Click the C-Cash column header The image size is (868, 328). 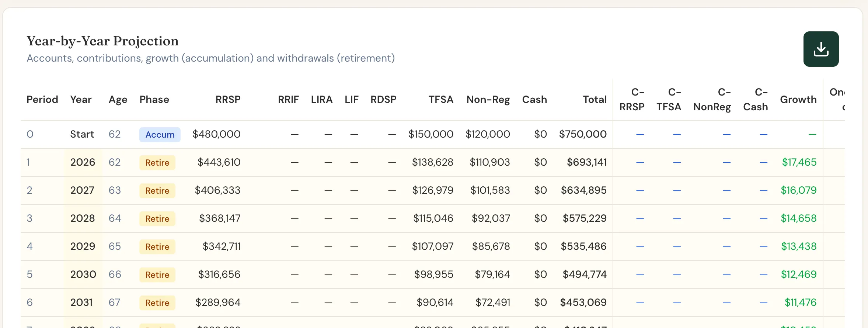756,100
